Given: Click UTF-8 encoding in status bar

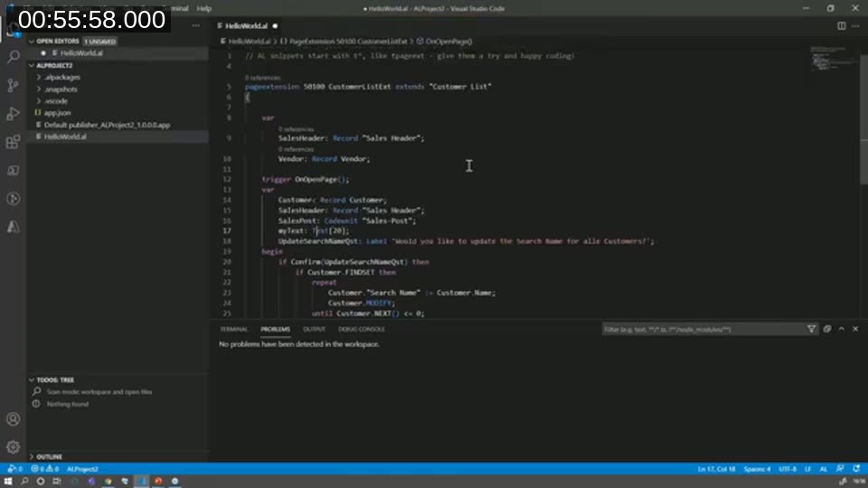Looking at the screenshot, I should point(788,469).
